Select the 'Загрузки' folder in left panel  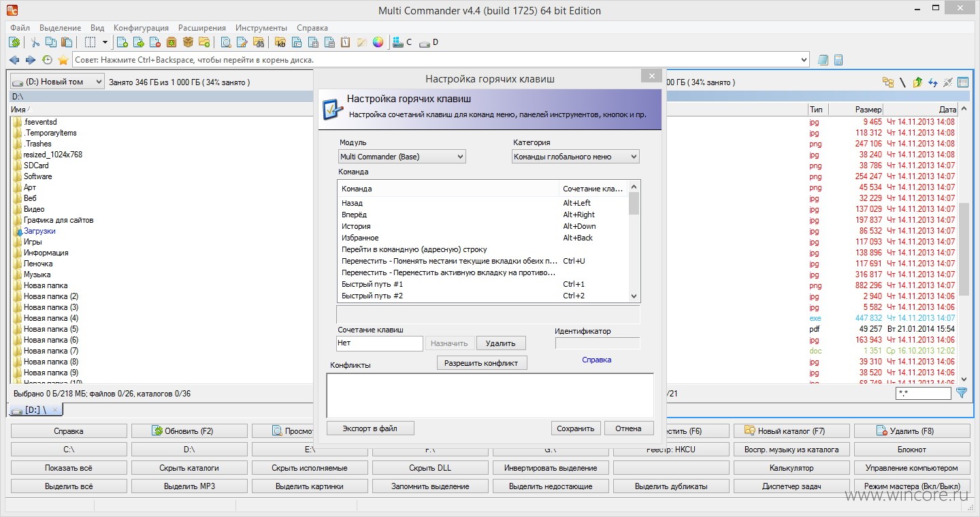pyautogui.click(x=39, y=231)
